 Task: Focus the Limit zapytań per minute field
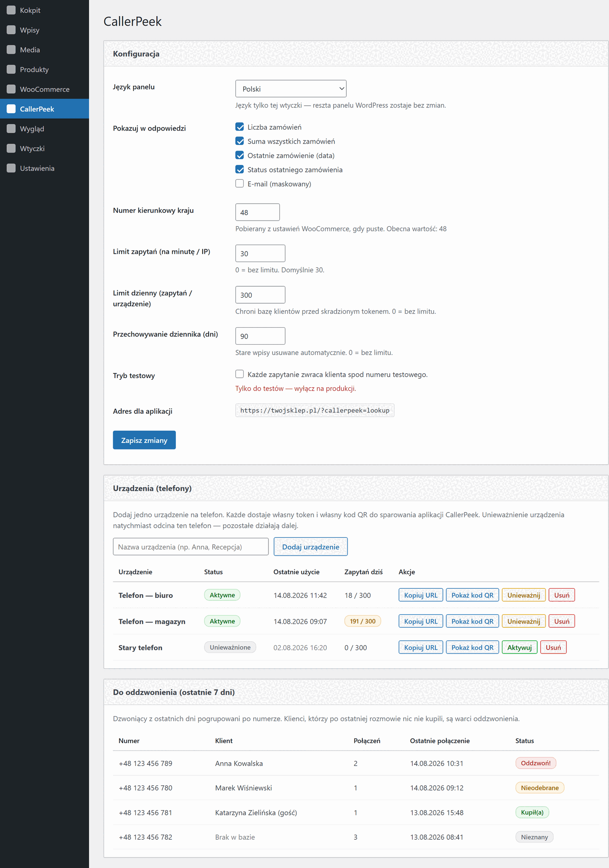[260, 254]
